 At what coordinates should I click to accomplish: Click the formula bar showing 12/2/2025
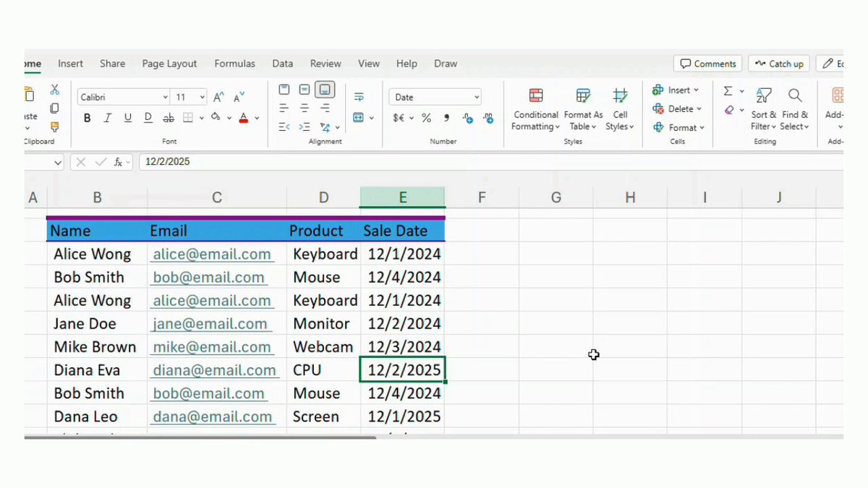point(490,162)
